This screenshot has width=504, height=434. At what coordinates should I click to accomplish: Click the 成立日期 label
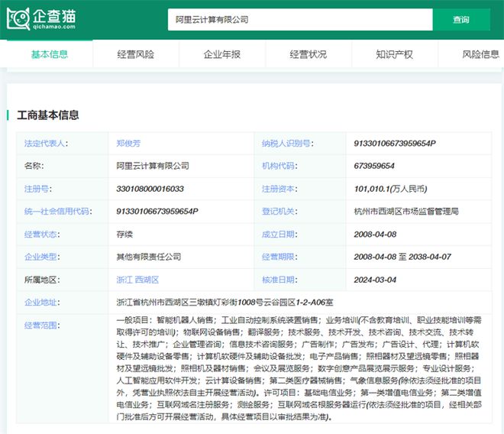279,235
